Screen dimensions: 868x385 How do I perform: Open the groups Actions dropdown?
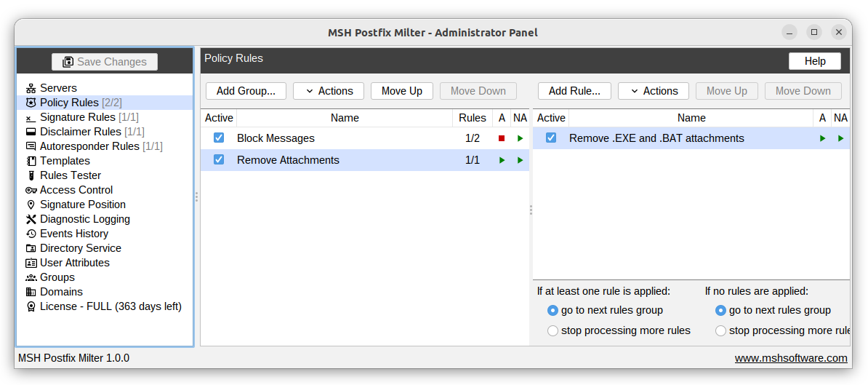pos(329,91)
